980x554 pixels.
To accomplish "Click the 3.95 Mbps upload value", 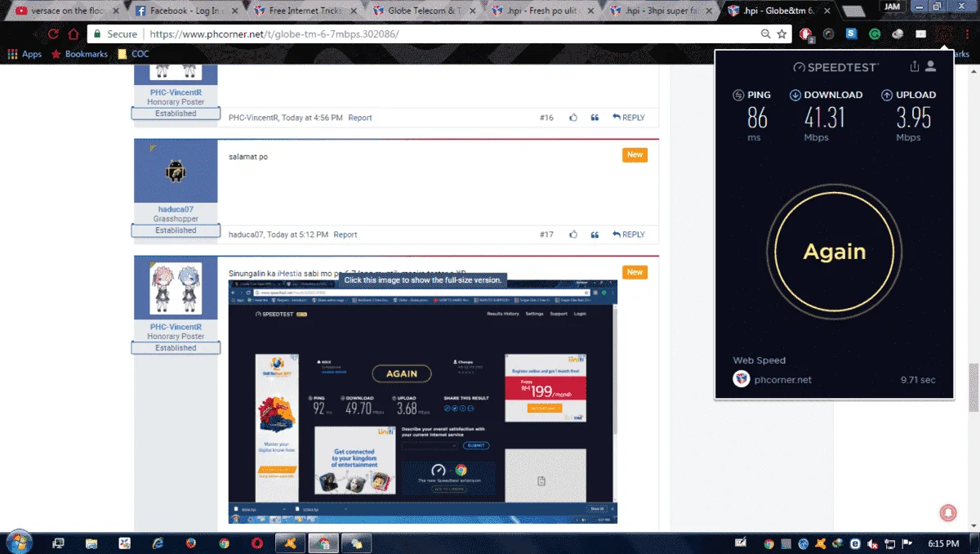I will tap(913, 118).
